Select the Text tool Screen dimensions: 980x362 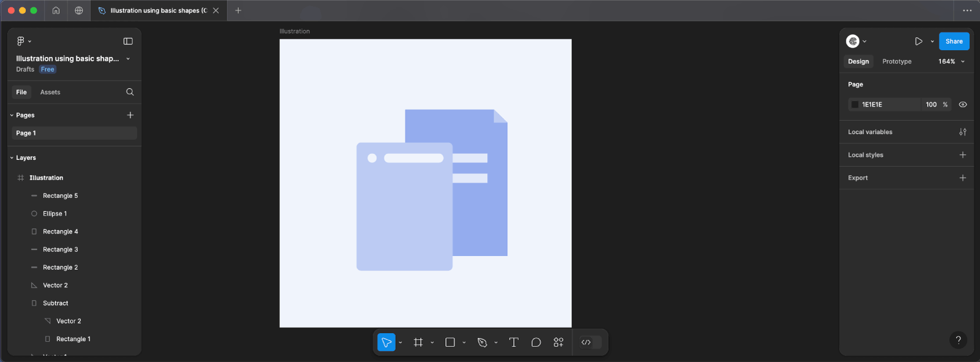514,342
